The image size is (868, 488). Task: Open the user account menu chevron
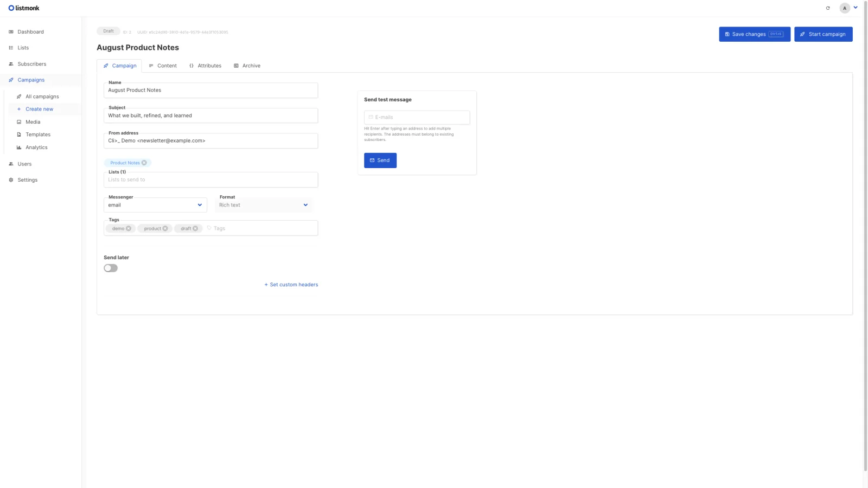856,8
